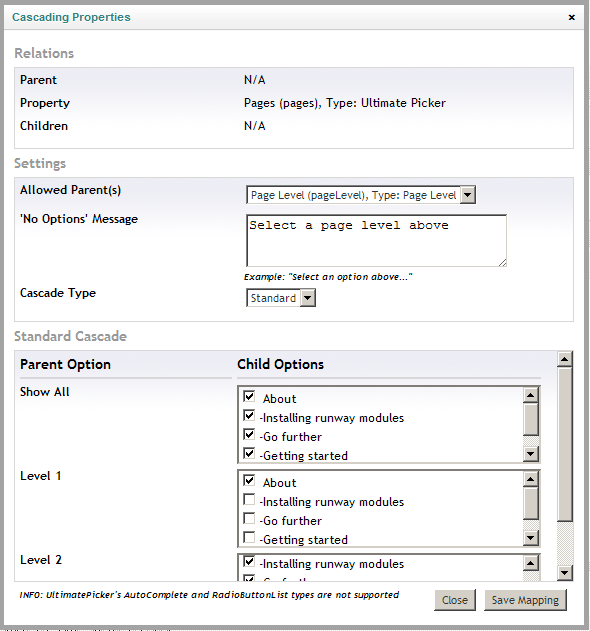Click scroll up arrow in Show All list
Screen dimensions: 590x631
[530, 396]
